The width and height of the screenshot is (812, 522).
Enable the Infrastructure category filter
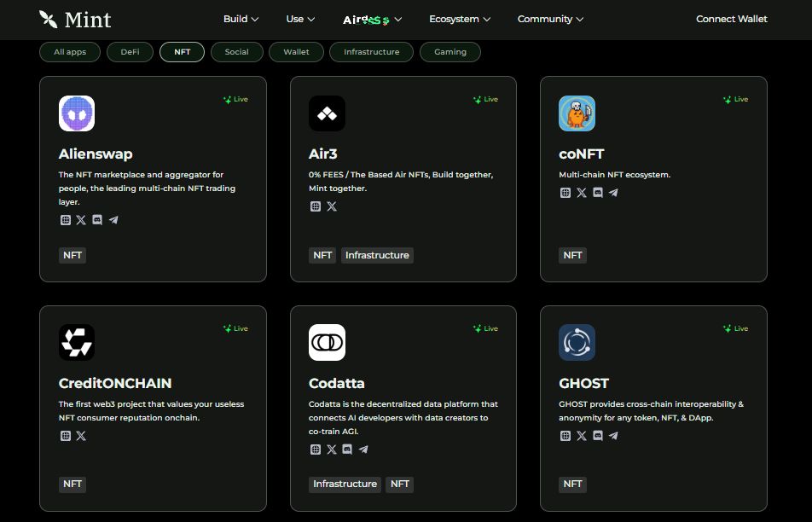(371, 52)
